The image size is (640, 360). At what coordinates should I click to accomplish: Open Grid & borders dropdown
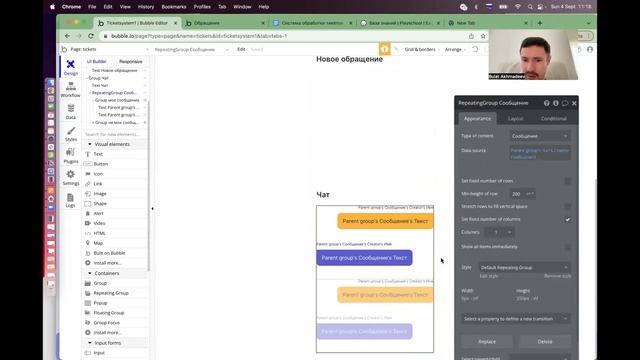(x=422, y=49)
